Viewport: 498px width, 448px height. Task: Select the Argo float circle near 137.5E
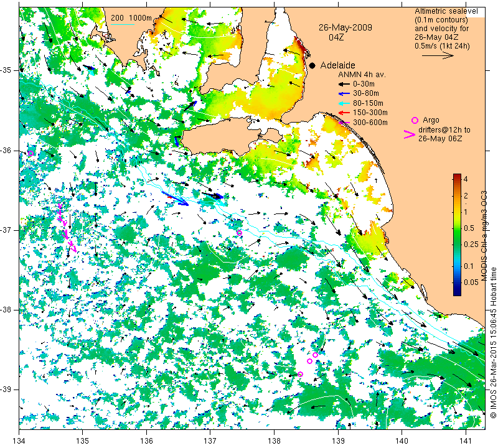240,233
